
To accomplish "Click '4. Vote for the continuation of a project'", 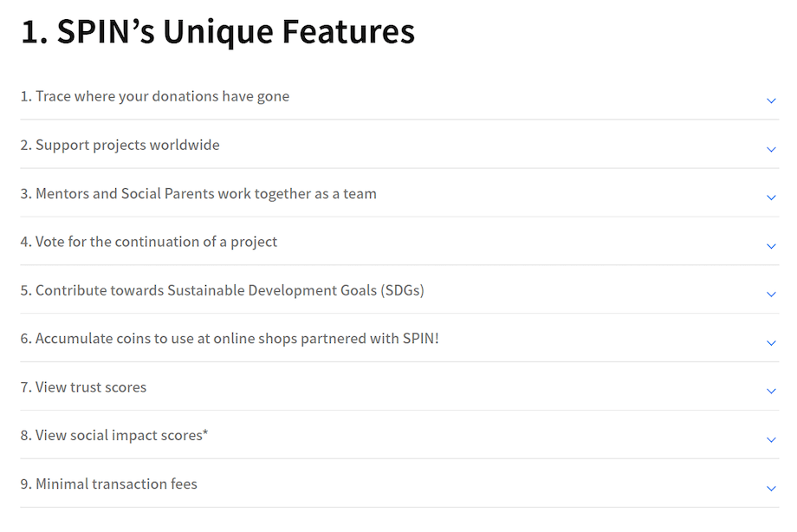I will point(148,242).
